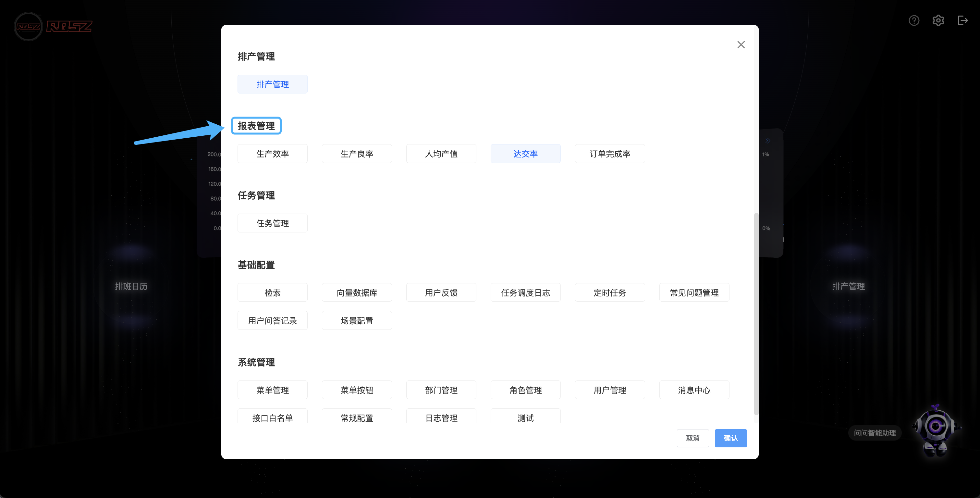Pick the 任务调度日志 menu entry
980x498 pixels.
tap(525, 293)
